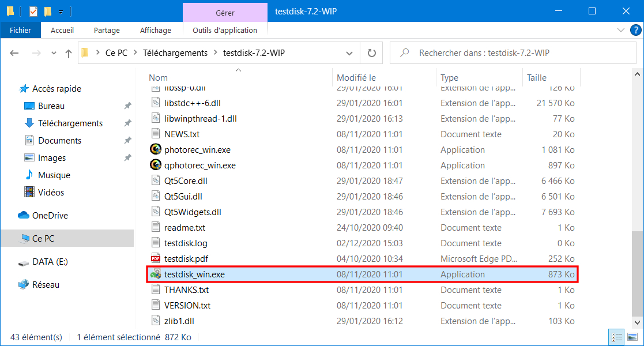Image resolution: width=644 pixels, height=346 pixels.
Task: Click the Images sidebar icon
Action: [29, 158]
